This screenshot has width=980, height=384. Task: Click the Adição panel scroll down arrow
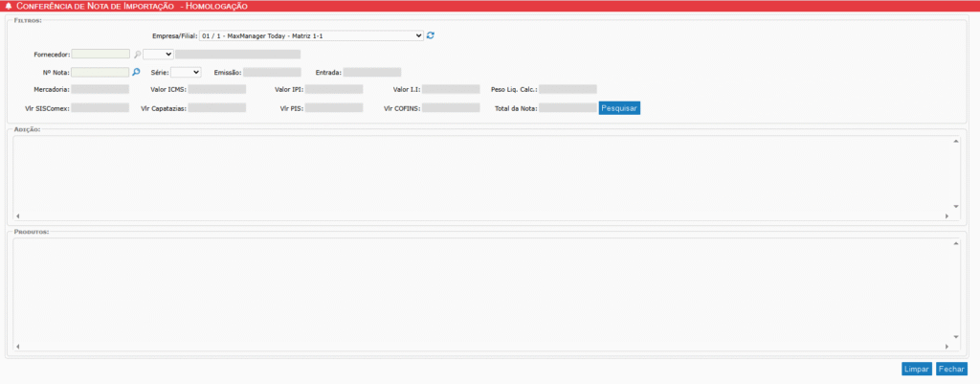[955, 206]
